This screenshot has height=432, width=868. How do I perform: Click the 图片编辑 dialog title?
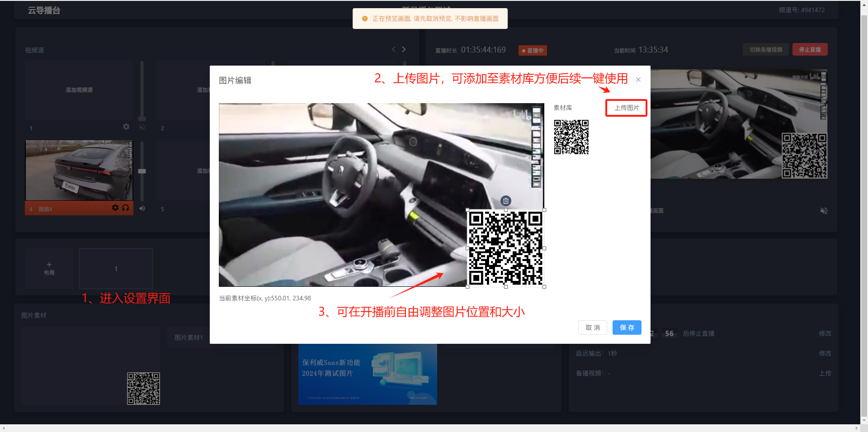[235, 81]
